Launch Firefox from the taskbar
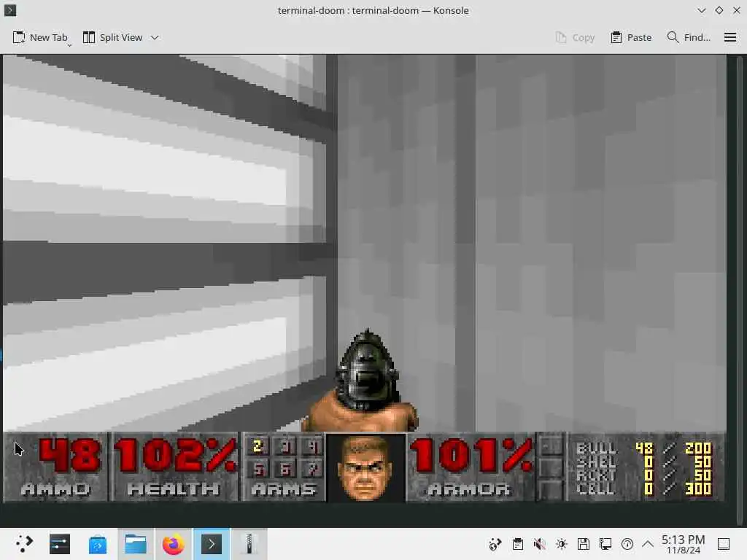Image resolution: width=747 pixels, height=560 pixels. coord(173,544)
